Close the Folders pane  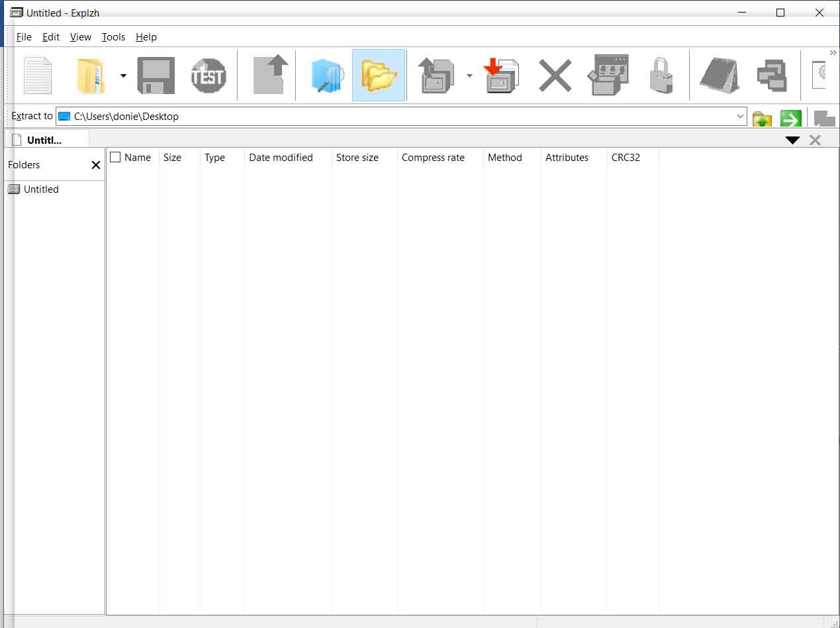(x=96, y=165)
